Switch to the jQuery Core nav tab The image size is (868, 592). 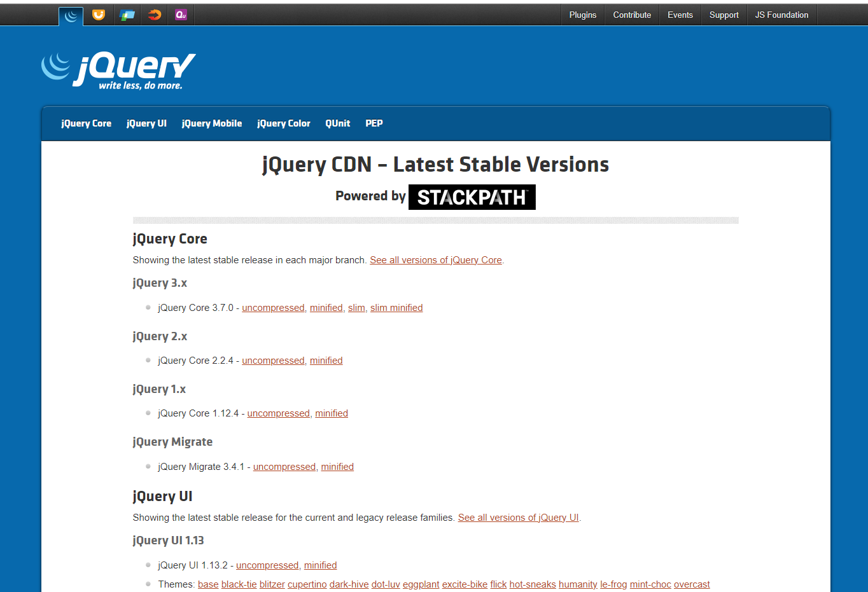(87, 123)
